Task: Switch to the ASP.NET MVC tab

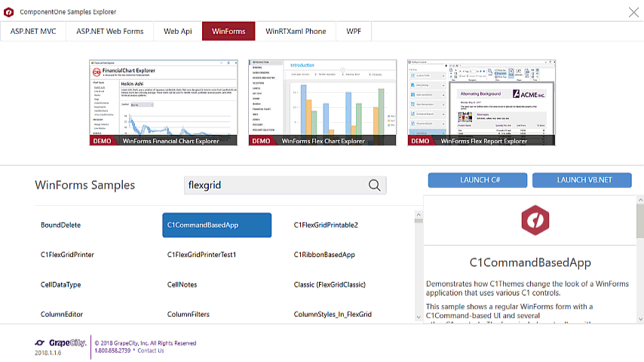Action: (x=33, y=31)
